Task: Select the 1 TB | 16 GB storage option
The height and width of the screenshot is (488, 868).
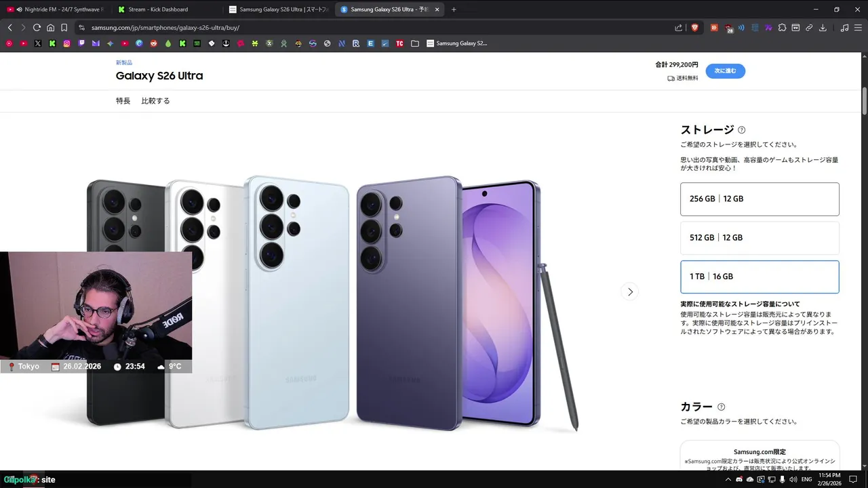Action: click(759, 277)
